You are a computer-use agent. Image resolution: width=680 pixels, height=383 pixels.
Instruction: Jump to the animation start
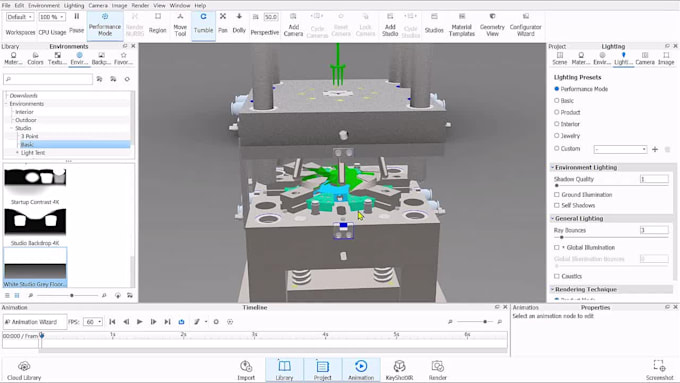coord(112,322)
